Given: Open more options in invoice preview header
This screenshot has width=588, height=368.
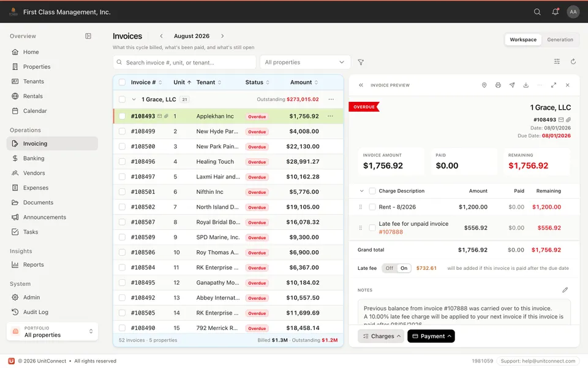Looking at the screenshot, I should tap(540, 85).
